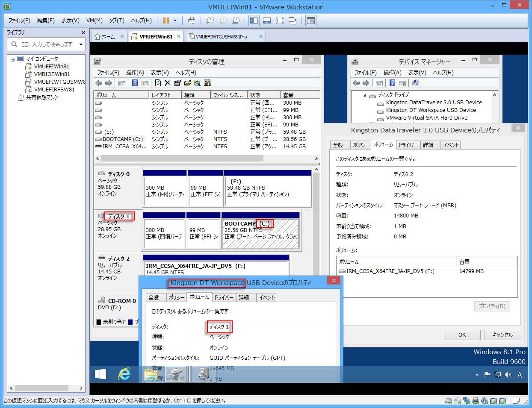
Task: Click delete X icon in Disk Management toolbar
Action: coord(168,83)
